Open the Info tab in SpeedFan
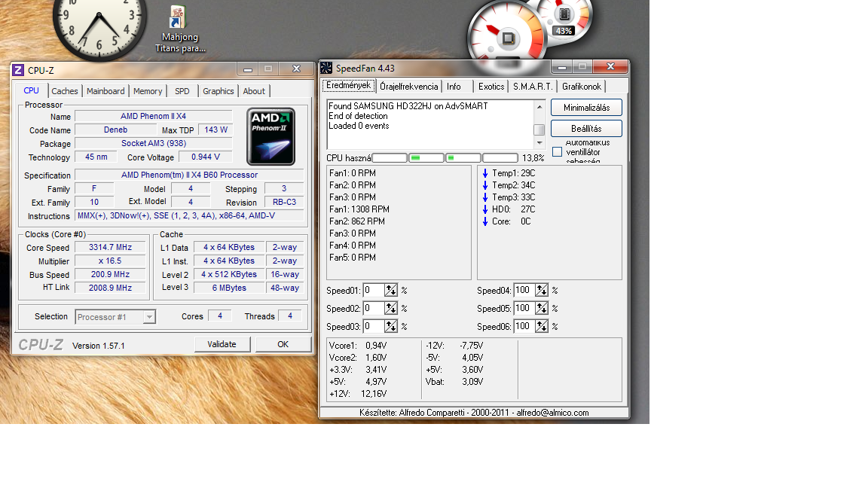The height and width of the screenshot is (488, 868). coord(454,87)
